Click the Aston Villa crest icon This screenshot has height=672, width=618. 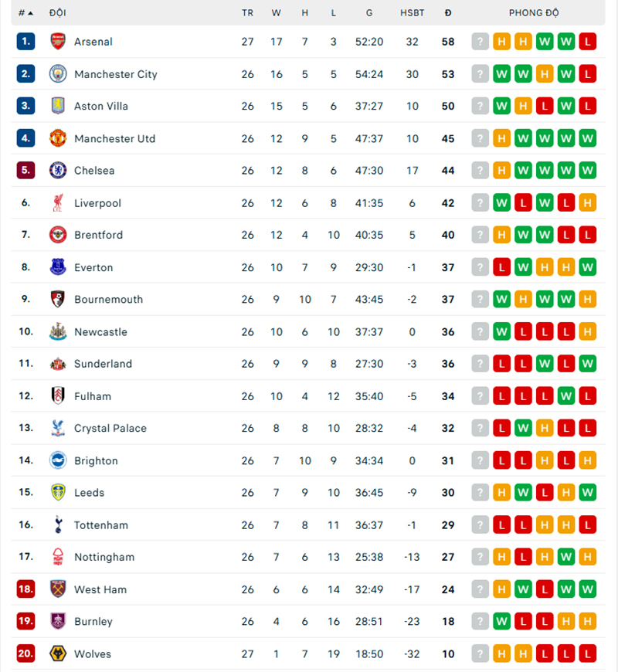[58, 106]
